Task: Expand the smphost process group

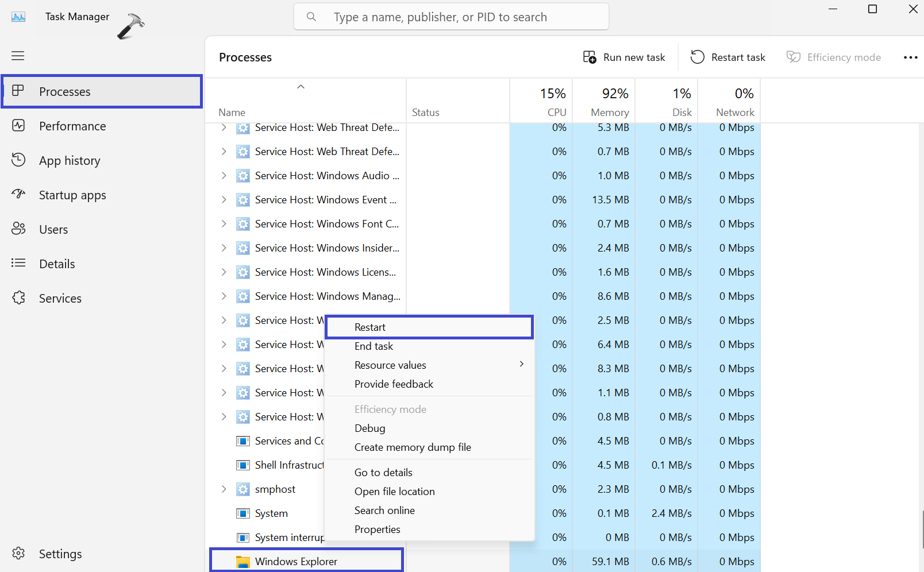Action: [224, 489]
